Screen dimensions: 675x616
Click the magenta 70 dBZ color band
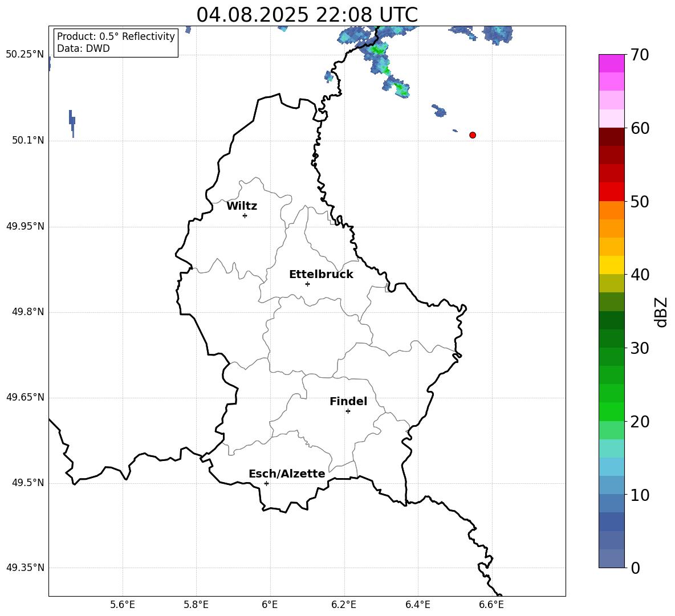(611, 63)
